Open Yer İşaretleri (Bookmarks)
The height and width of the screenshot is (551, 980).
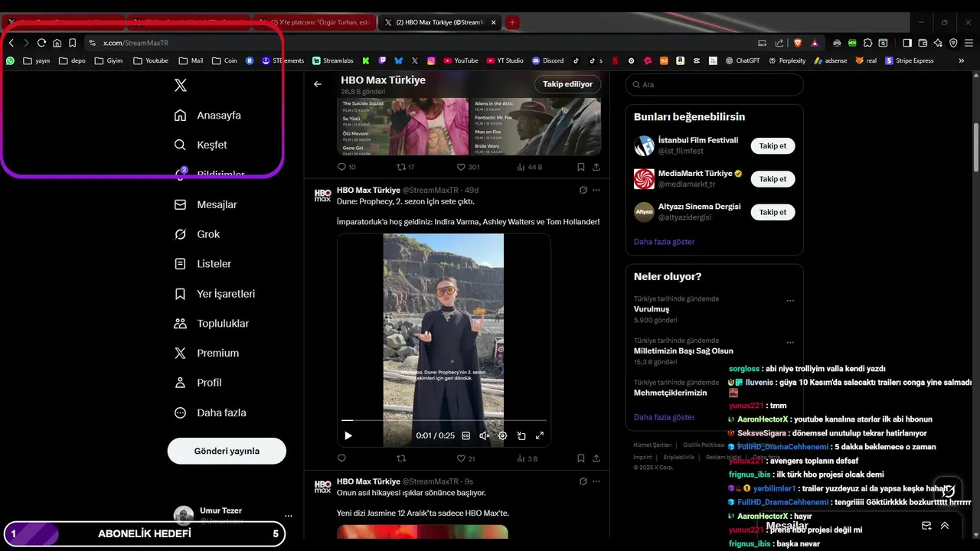[x=214, y=294]
